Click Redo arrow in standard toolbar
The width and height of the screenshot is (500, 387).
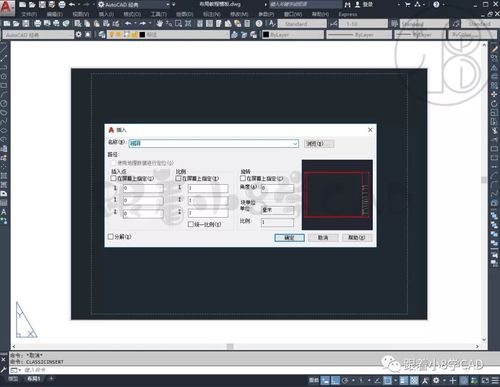[x=143, y=24]
